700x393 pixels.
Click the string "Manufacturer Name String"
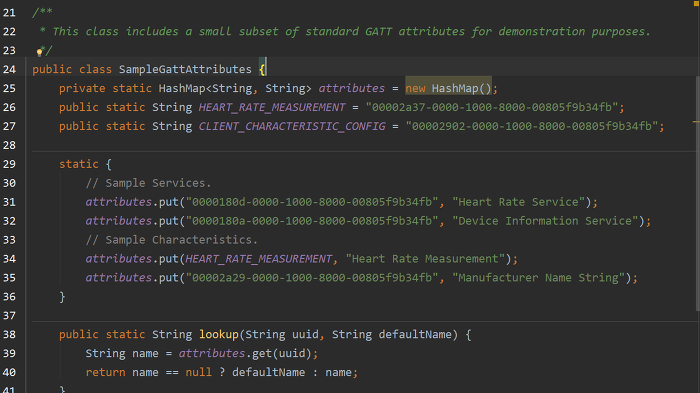click(x=539, y=277)
